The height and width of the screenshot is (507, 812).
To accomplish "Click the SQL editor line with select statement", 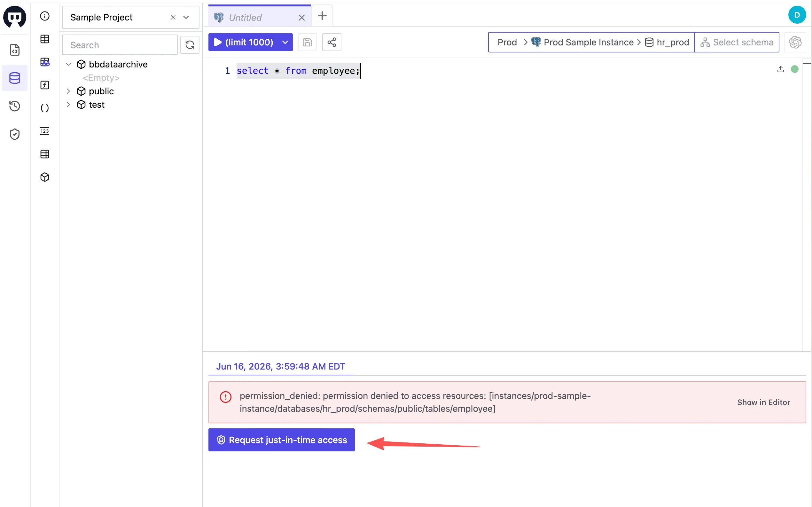I will tap(298, 71).
